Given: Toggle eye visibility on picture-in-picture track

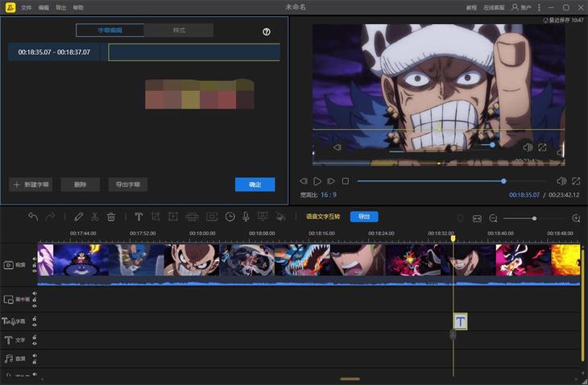Looking at the screenshot, I should [35, 306].
